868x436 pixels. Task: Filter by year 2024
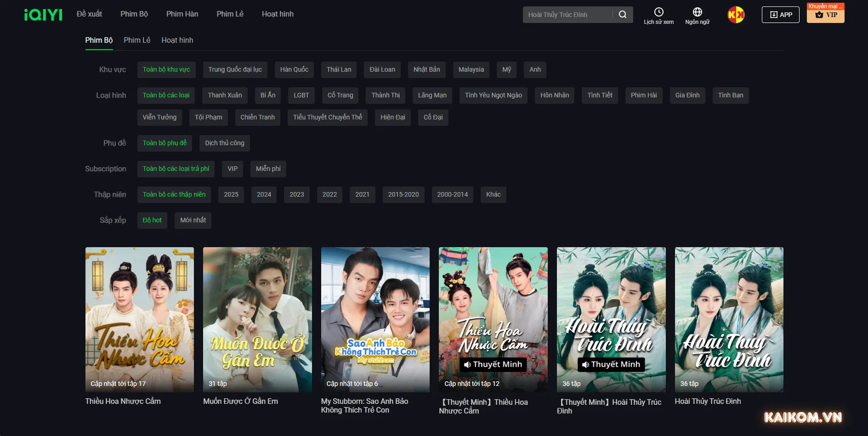[264, 195]
